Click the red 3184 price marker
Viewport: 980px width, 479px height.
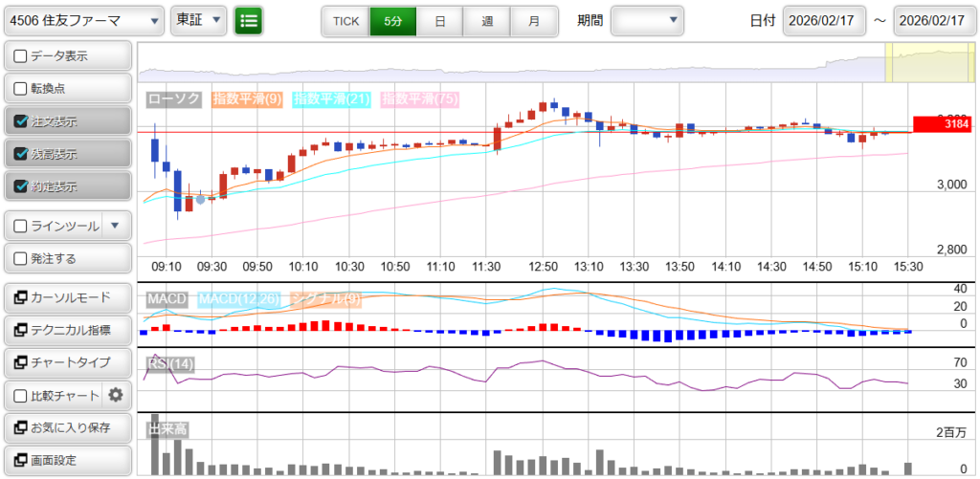tap(943, 123)
